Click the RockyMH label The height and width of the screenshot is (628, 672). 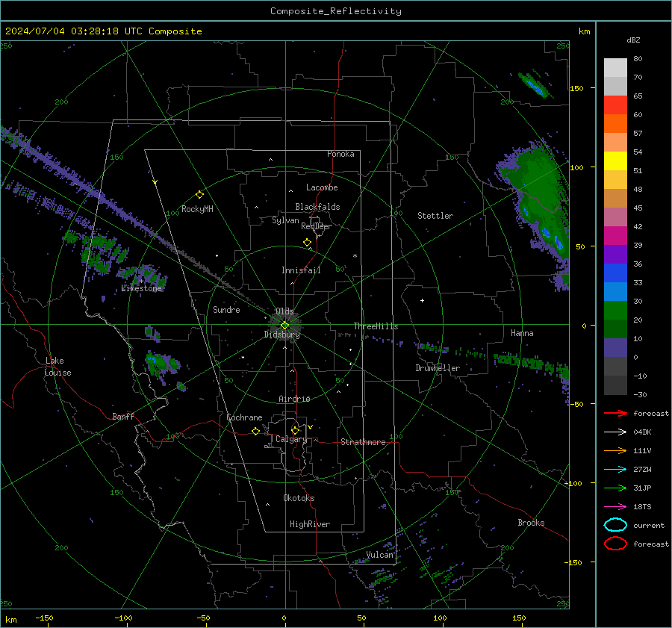(x=197, y=209)
